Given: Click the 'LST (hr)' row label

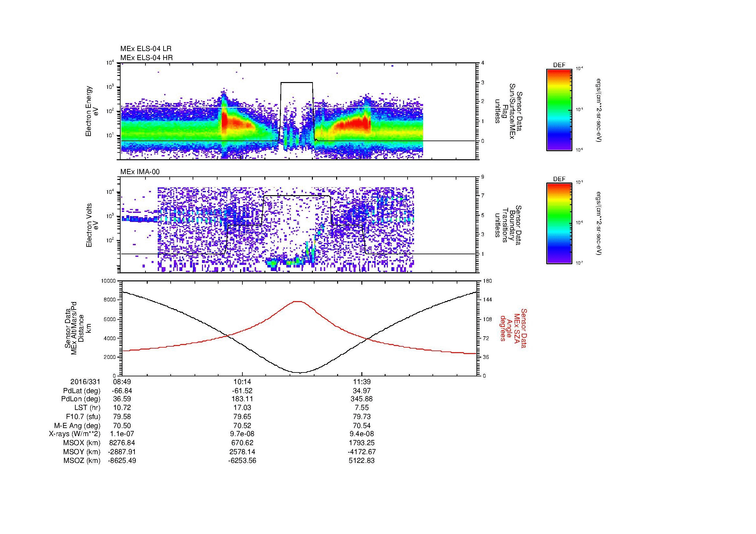Looking at the screenshot, I should click(87, 408).
